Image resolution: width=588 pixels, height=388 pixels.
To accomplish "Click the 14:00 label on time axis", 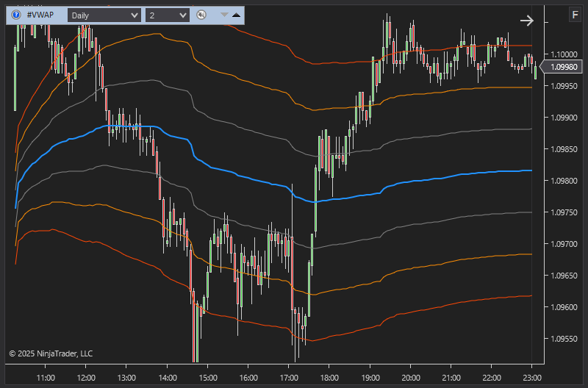I will (x=167, y=378).
